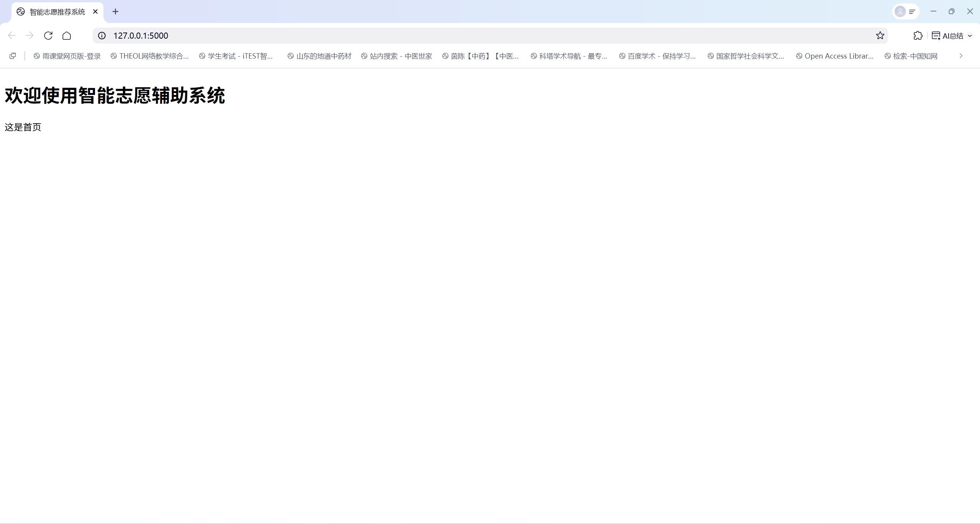Viewport: 980px width, 524px height.
Task: Expand the AI总结 dropdown arrow
Action: coord(970,36)
